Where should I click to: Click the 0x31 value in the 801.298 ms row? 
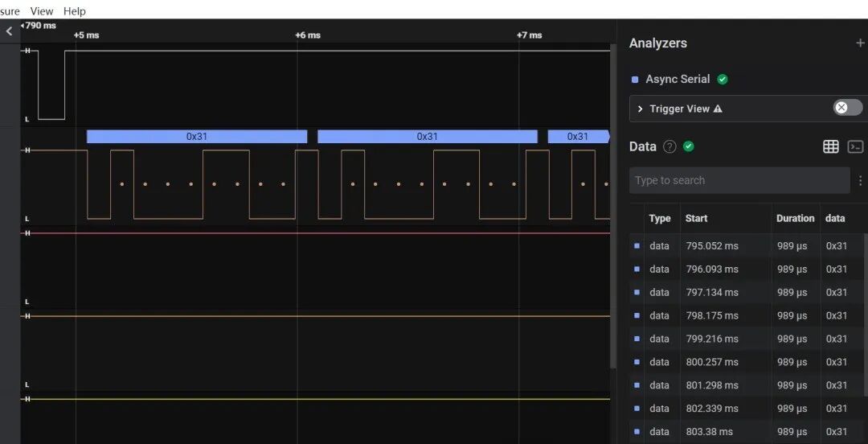[837, 385]
